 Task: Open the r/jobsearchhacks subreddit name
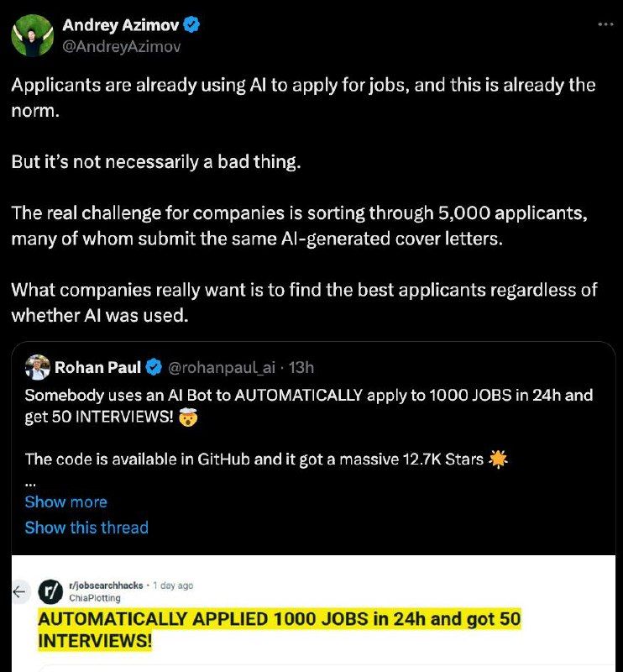pyautogui.click(x=106, y=585)
